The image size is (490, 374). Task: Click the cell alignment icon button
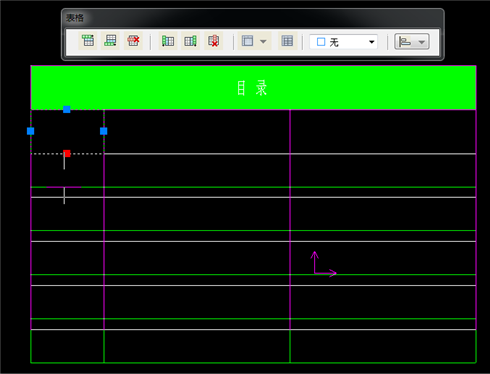tap(405, 42)
